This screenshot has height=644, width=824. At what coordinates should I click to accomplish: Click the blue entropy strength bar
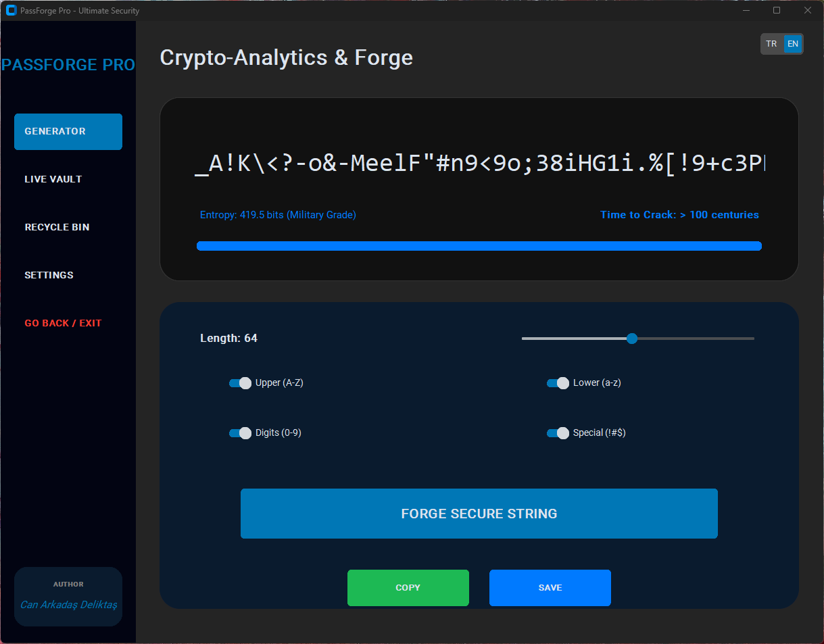(479, 246)
